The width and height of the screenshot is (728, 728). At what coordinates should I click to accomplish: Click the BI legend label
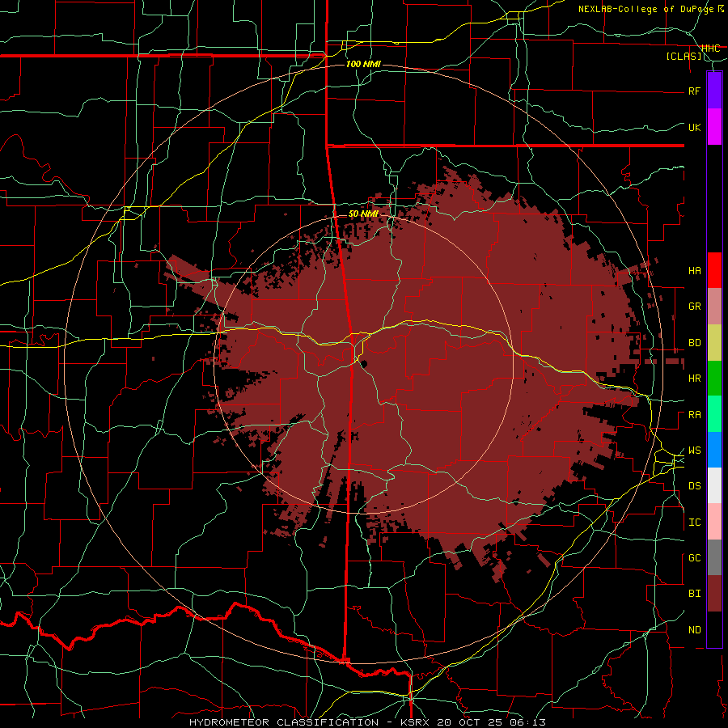694,594
